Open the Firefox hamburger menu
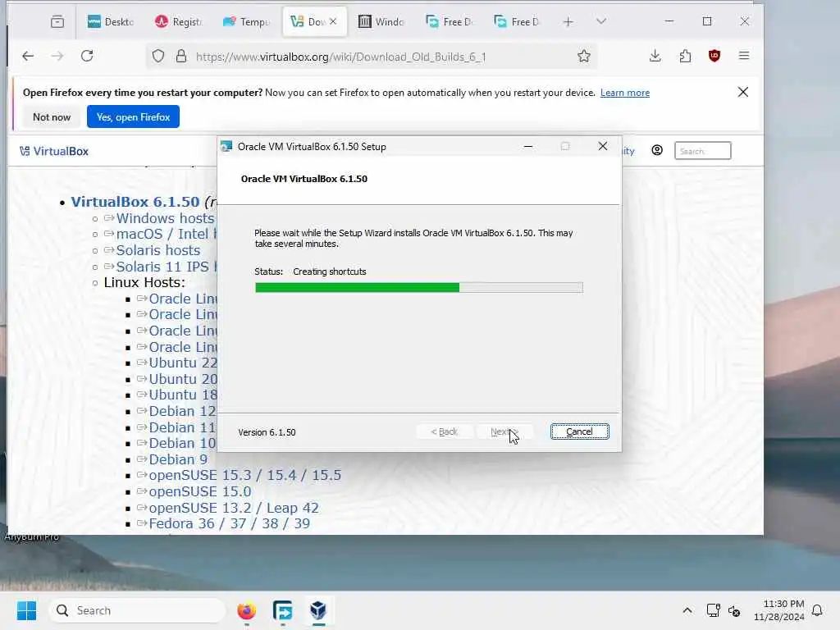The width and height of the screenshot is (840, 630). coord(743,56)
